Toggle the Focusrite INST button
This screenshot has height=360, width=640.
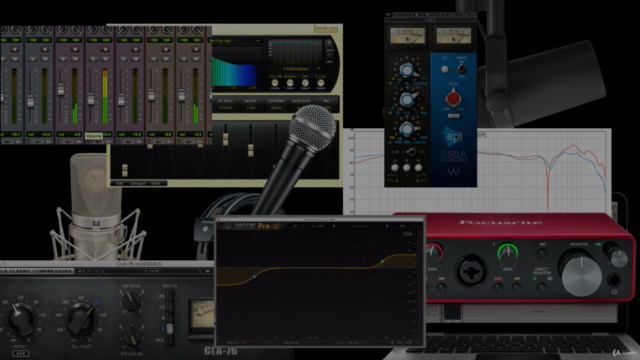(498, 288)
